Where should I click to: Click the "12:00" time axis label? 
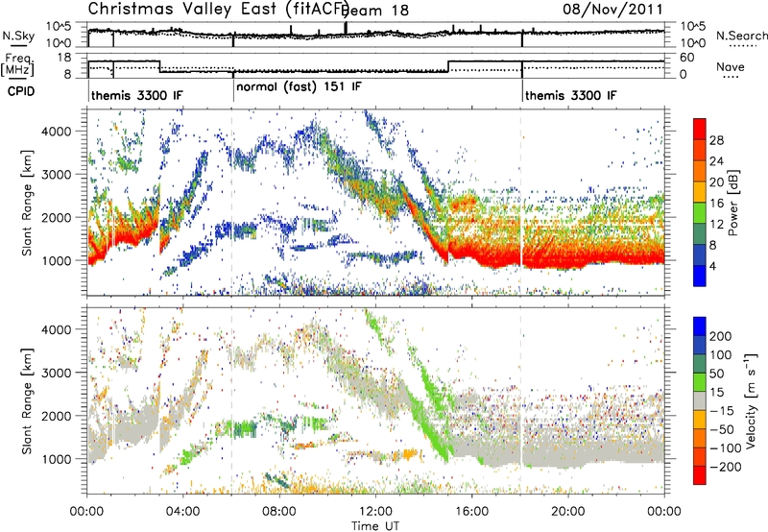tap(375, 512)
